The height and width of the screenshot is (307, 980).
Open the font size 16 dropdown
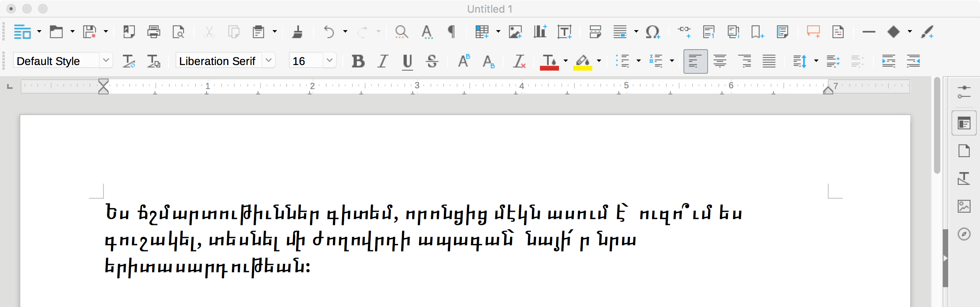pos(329,61)
